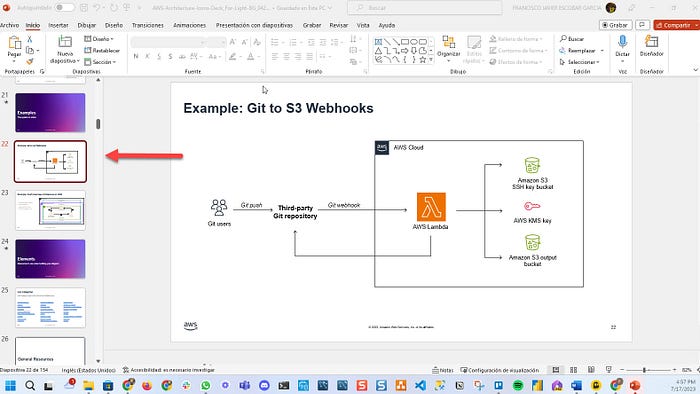Toggle underline S formatting button

(x=159, y=56)
